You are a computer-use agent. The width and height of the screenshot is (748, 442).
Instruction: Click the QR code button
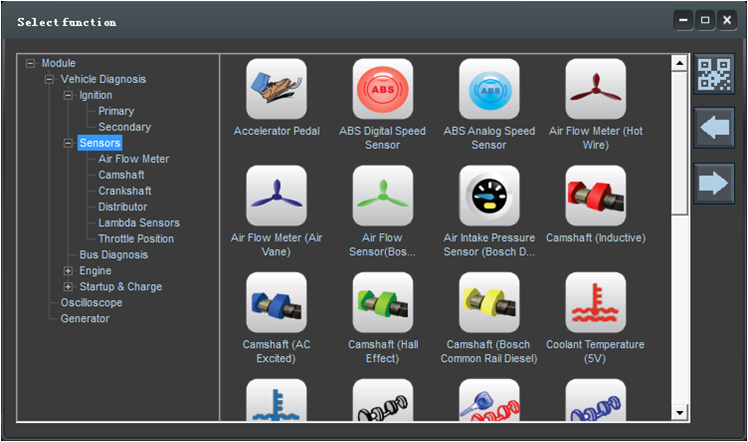tap(714, 75)
